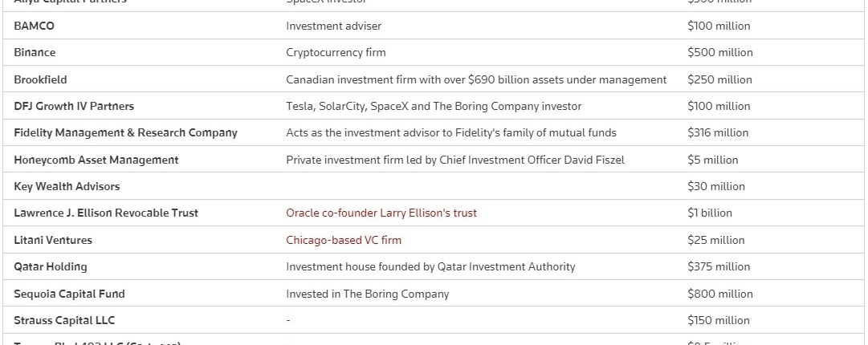The image size is (868, 345).
Task: Click Qatar Holding investor name
Action: (x=51, y=266)
